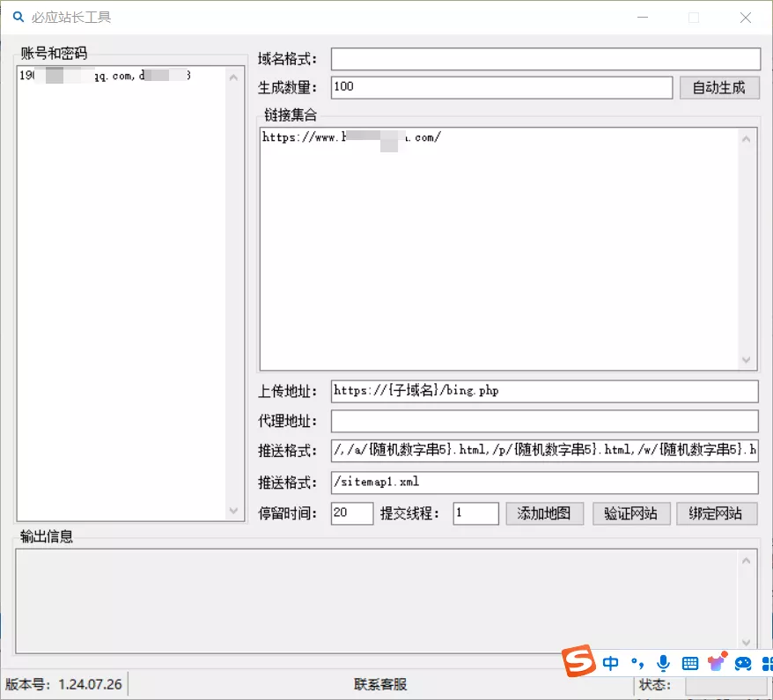Minimize the 必应站长工具 window
Image resolution: width=773 pixels, height=700 pixels.
[x=643, y=18]
